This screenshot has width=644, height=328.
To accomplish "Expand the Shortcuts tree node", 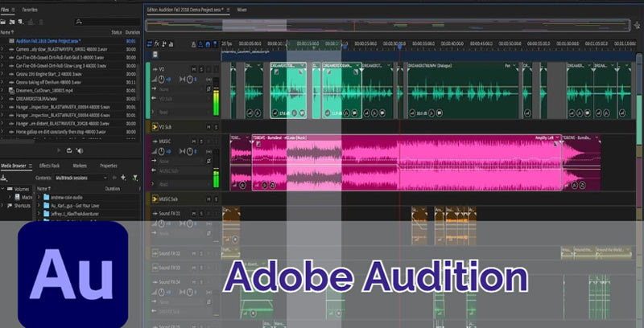I will pyautogui.click(x=3, y=206).
